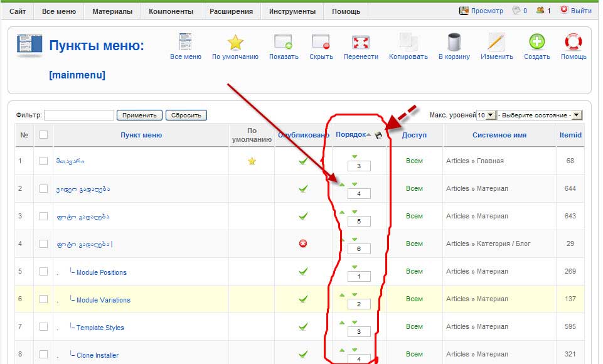
Task: Tick checkbox for Itemid 29 row
Action: pyautogui.click(x=43, y=244)
